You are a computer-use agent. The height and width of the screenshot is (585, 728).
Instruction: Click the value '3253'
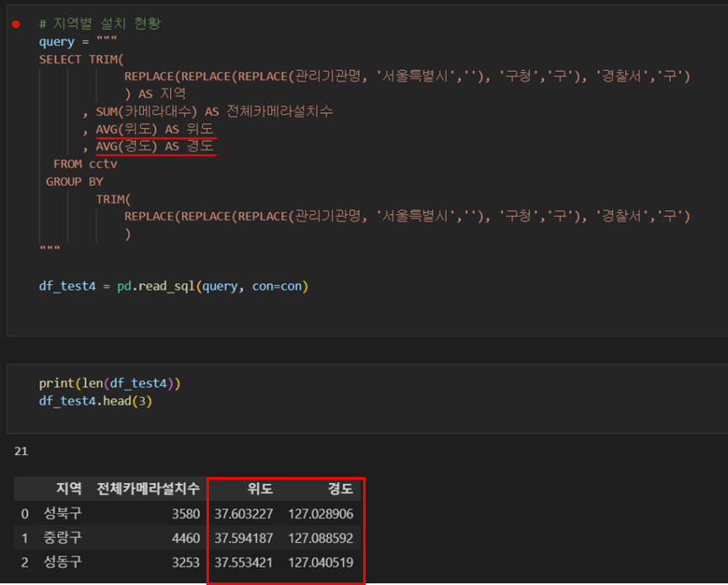[x=185, y=563]
